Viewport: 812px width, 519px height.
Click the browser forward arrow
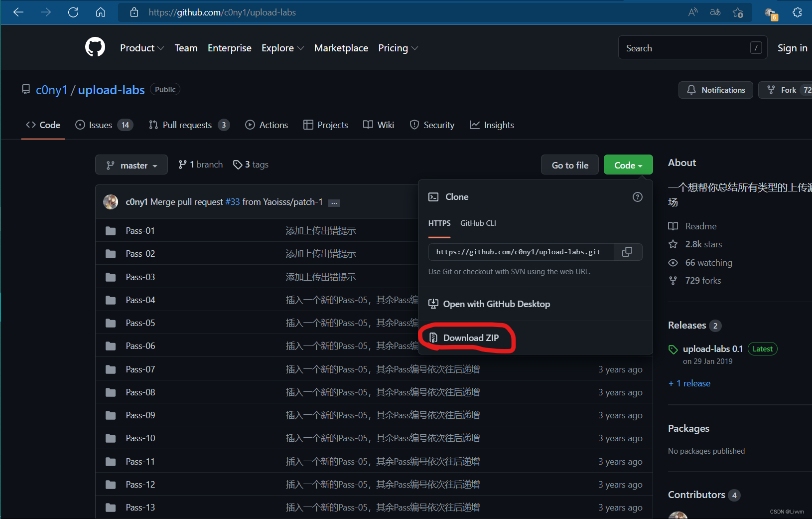point(46,12)
